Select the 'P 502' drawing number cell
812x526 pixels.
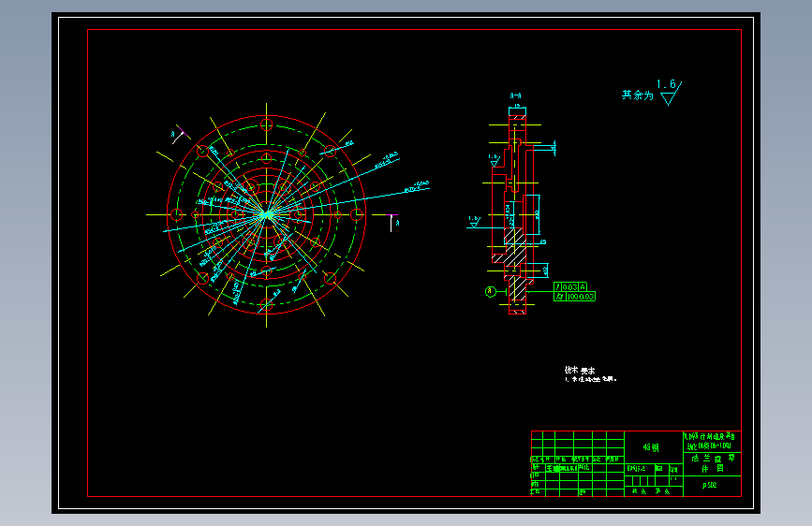coord(712,486)
